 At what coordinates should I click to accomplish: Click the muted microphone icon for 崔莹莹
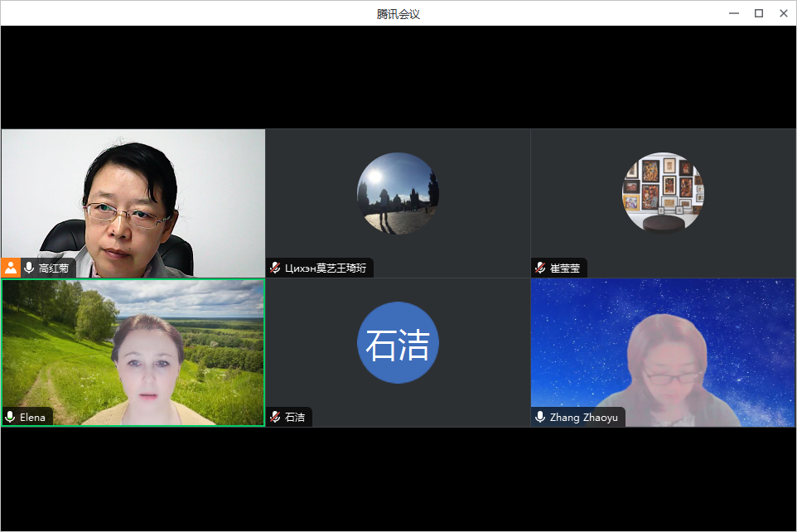[x=540, y=268]
